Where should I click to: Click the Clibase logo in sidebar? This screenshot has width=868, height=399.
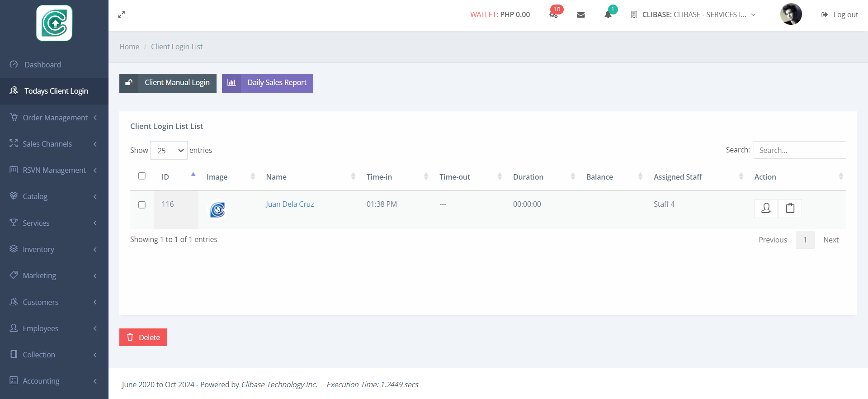click(x=54, y=23)
